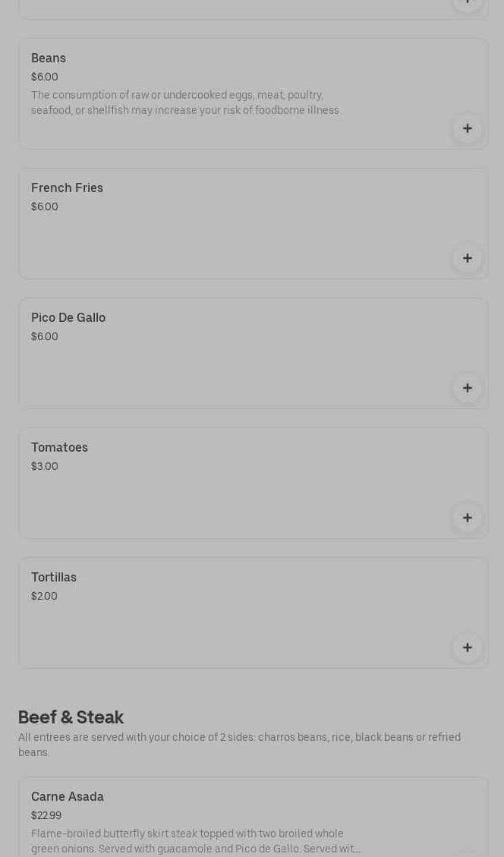Select the Tortillas $2.00 price
Viewport: 504px width, 857px height.
pyautogui.click(x=44, y=596)
